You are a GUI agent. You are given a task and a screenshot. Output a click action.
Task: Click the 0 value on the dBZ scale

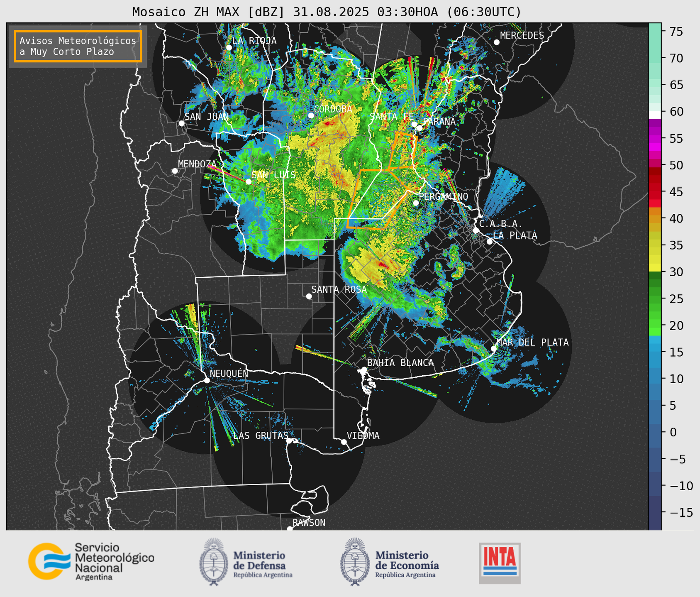coord(673,432)
